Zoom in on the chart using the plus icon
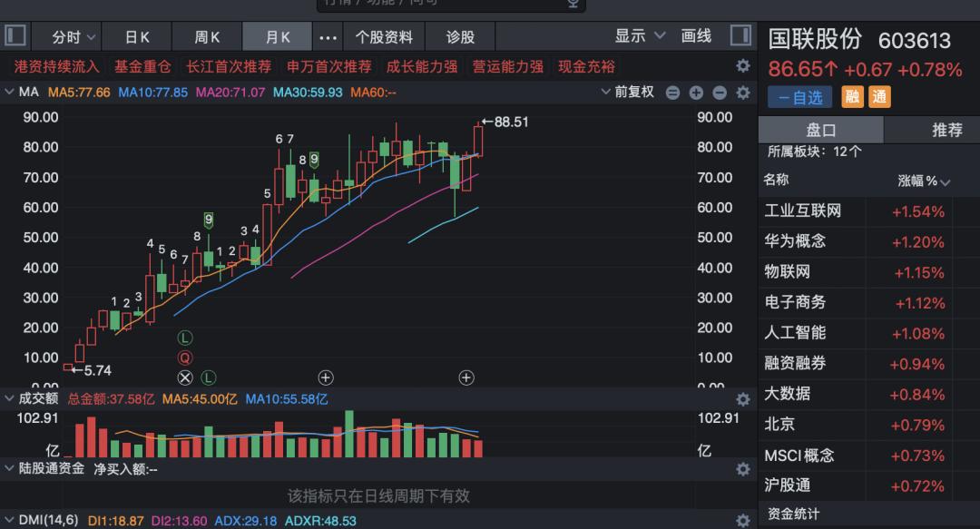The width and height of the screenshot is (980, 529). 695,92
